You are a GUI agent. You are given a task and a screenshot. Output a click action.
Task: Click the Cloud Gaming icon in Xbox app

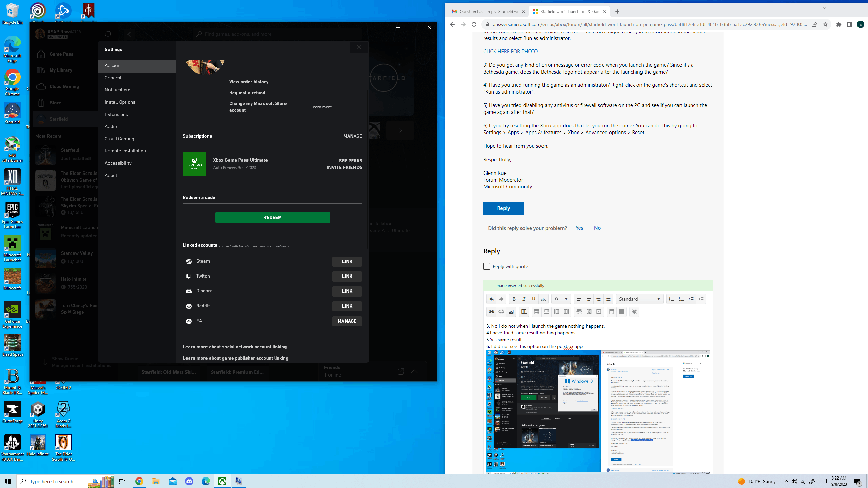coord(41,86)
